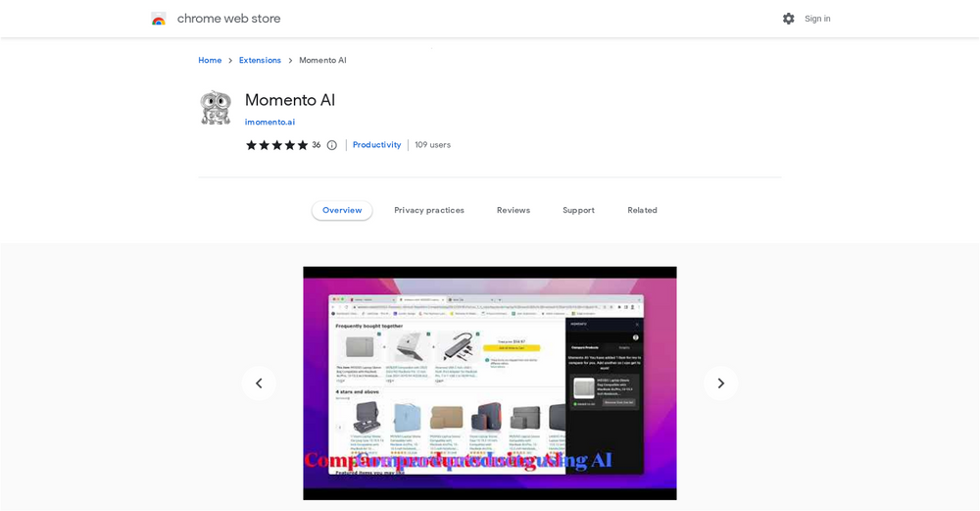Show previous screenshot with left arrow
This screenshot has height=511, width=980.
259,383
